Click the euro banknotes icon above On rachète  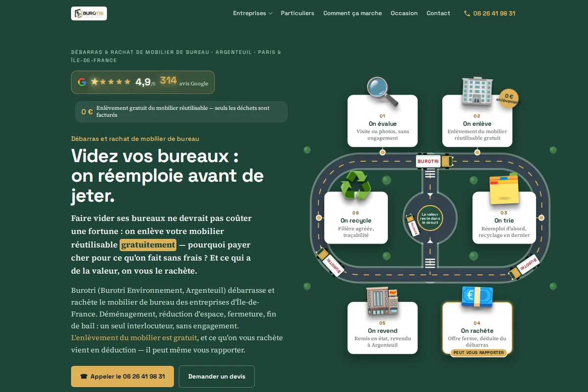tap(477, 297)
